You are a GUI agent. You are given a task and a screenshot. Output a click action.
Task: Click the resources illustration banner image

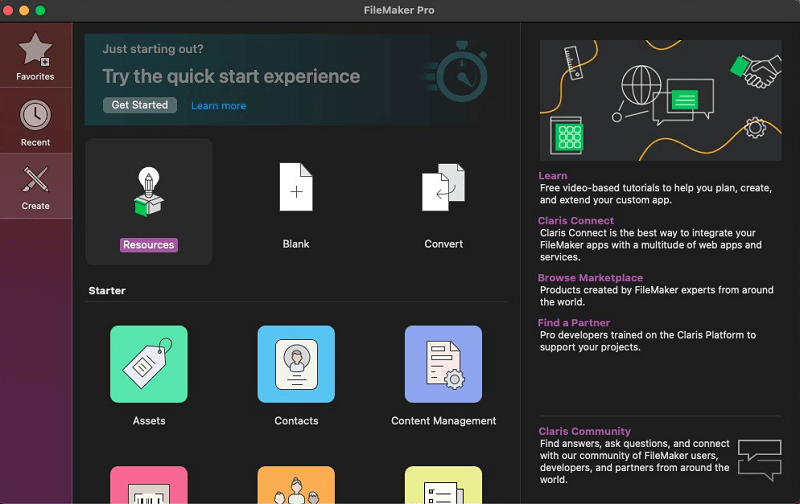[660, 100]
